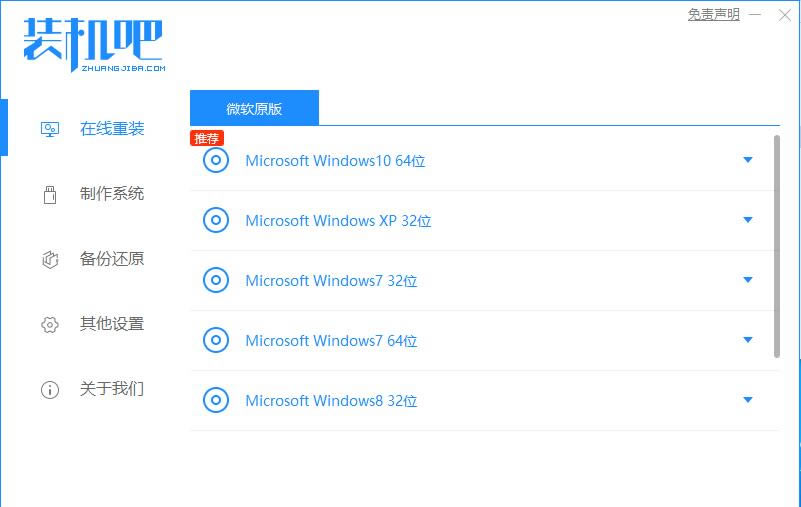The image size is (801, 507).
Task: Open the 其他设置 menu item
Action: tap(112, 324)
